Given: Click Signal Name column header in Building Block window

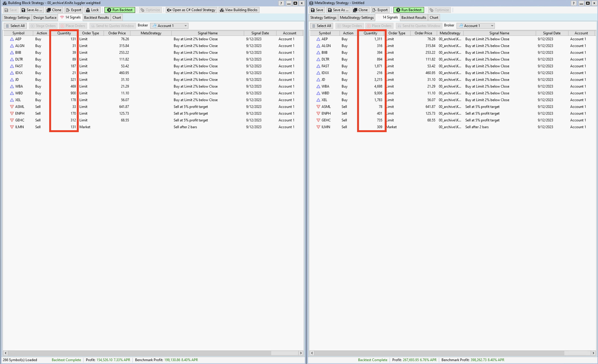Looking at the screenshot, I should point(208,33).
